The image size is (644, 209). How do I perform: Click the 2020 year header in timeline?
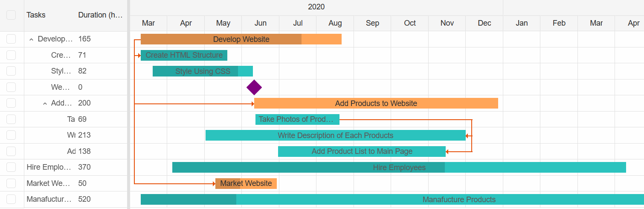pyautogui.click(x=316, y=7)
